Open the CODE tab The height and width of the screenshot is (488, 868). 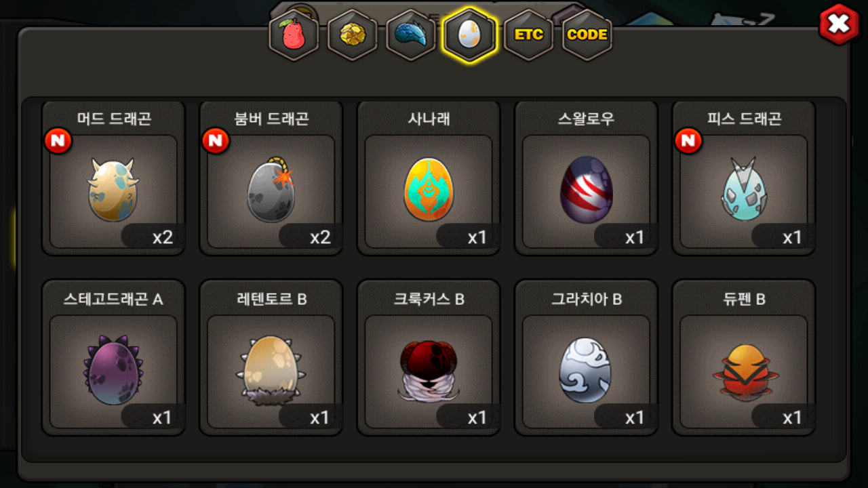click(587, 35)
